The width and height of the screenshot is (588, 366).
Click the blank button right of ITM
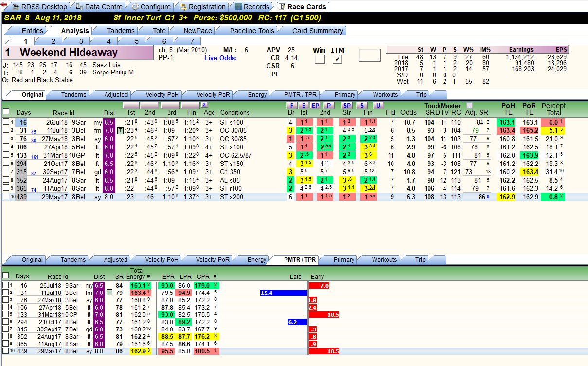point(370,55)
